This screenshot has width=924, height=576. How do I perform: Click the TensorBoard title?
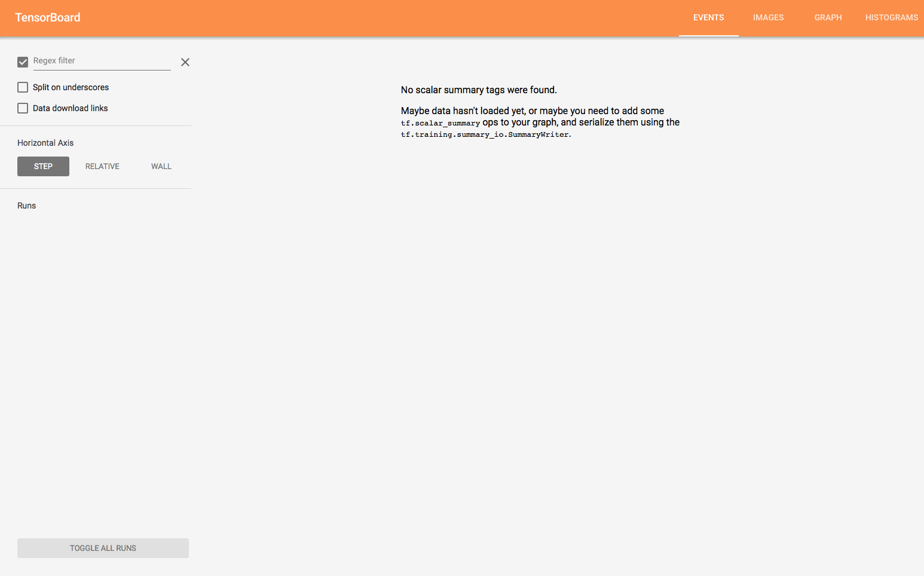(x=48, y=17)
